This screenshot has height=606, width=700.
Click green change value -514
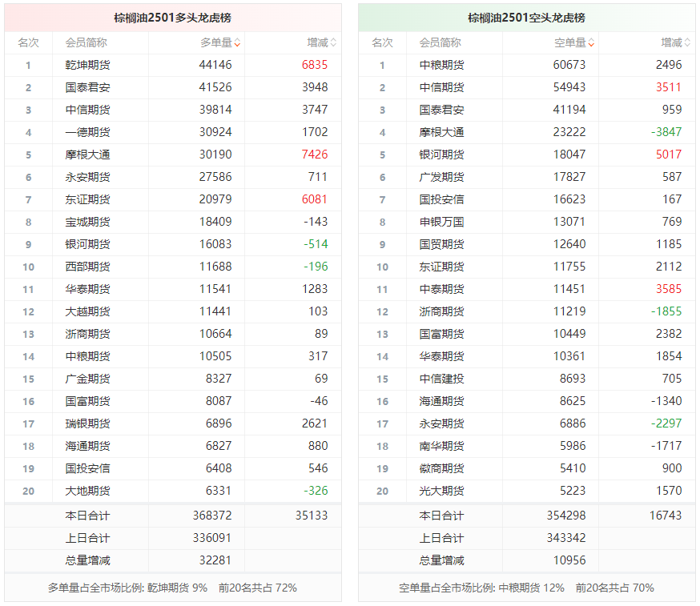(316, 244)
